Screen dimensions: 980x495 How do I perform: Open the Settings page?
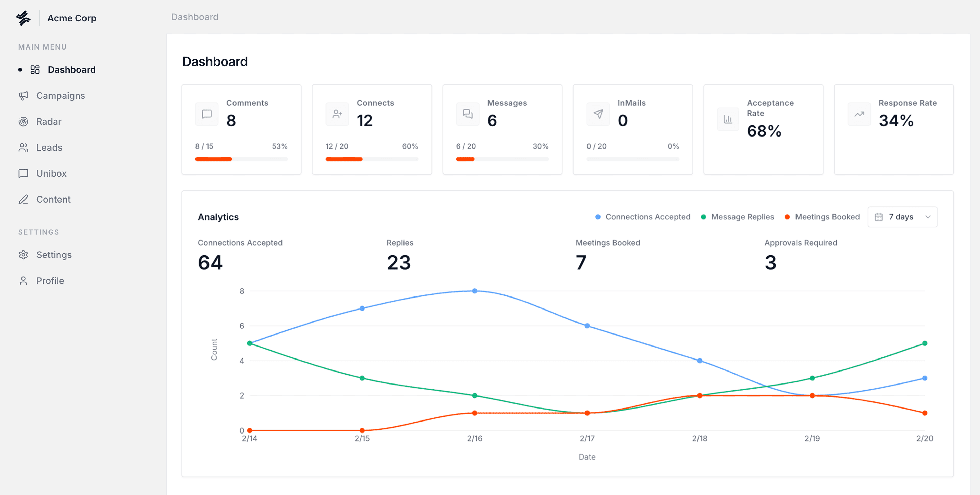click(54, 255)
